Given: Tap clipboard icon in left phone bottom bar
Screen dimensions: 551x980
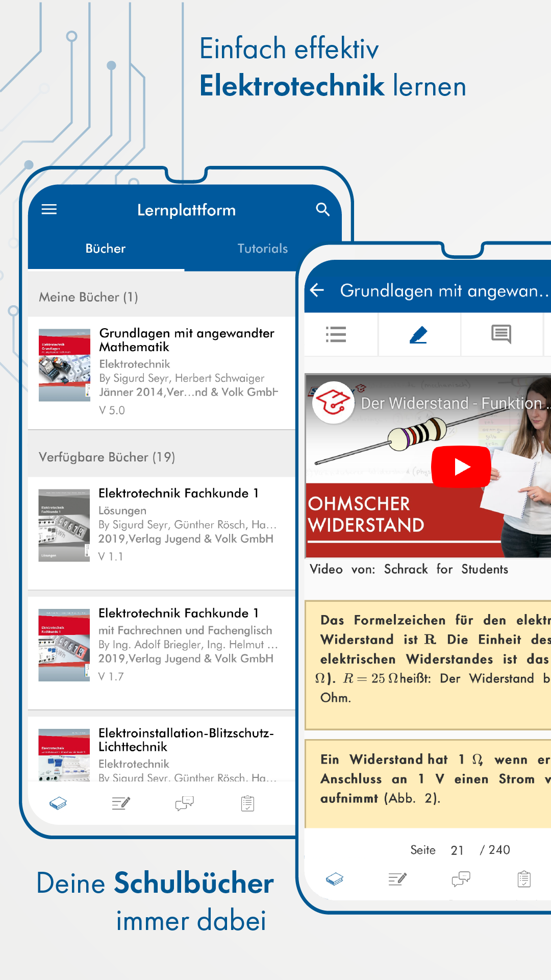Looking at the screenshot, I should (x=247, y=804).
